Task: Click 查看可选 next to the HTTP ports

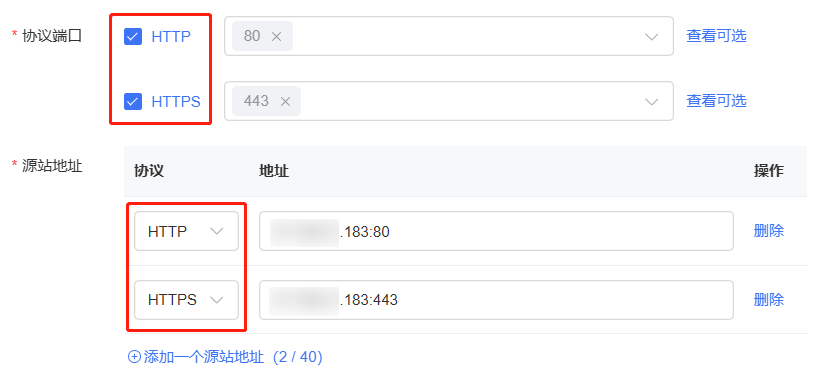Action: (x=716, y=36)
